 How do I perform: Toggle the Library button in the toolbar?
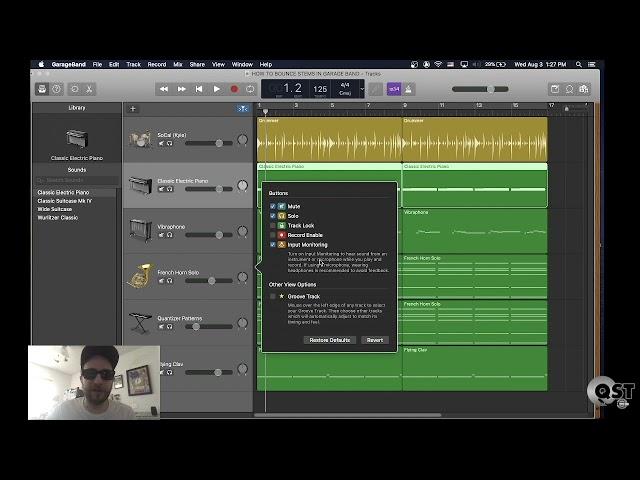[42, 89]
